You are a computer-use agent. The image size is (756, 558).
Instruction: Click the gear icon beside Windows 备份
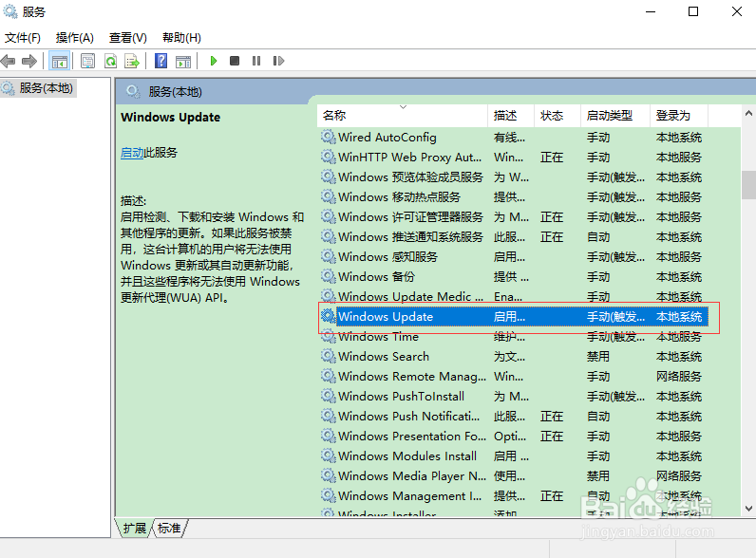pyautogui.click(x=329, y=276)
